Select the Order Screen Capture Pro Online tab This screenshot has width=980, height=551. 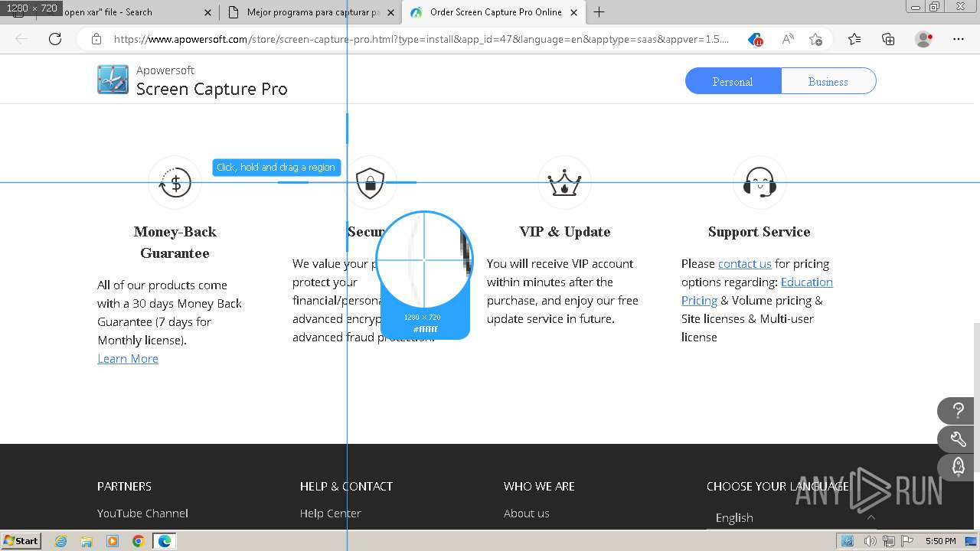pos(495,12)
